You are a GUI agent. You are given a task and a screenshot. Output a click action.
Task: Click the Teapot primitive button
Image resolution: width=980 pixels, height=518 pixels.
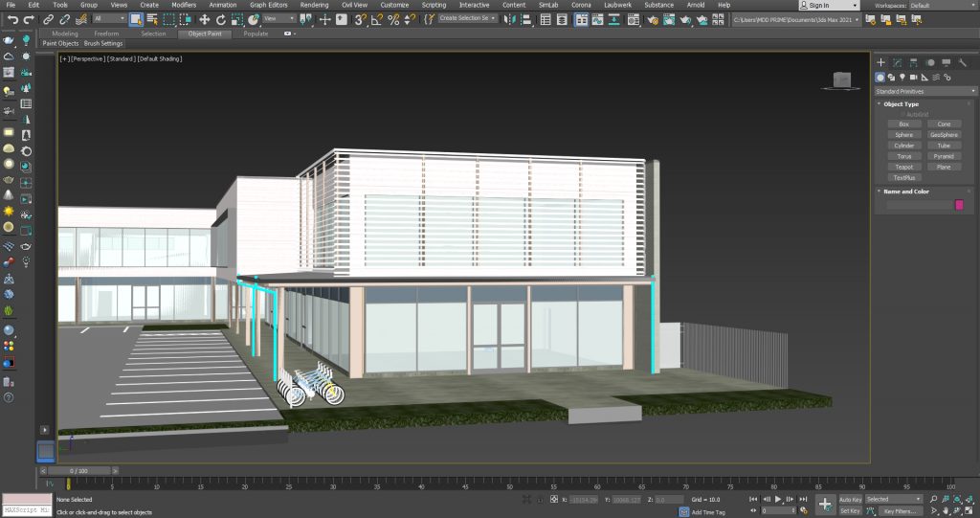tap(903, 167)
